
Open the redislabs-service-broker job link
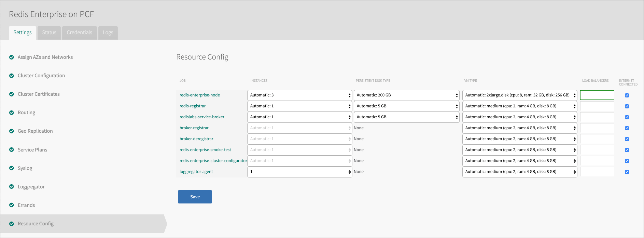pos(202,117)
